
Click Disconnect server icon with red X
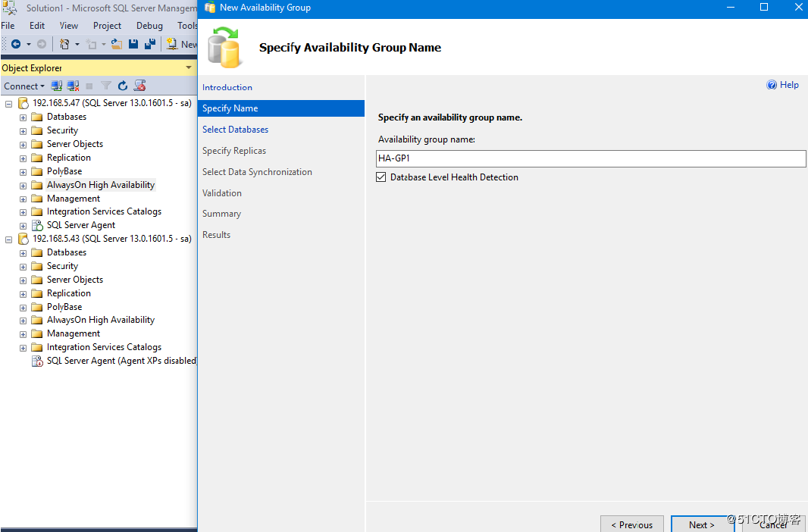(74, 86)
